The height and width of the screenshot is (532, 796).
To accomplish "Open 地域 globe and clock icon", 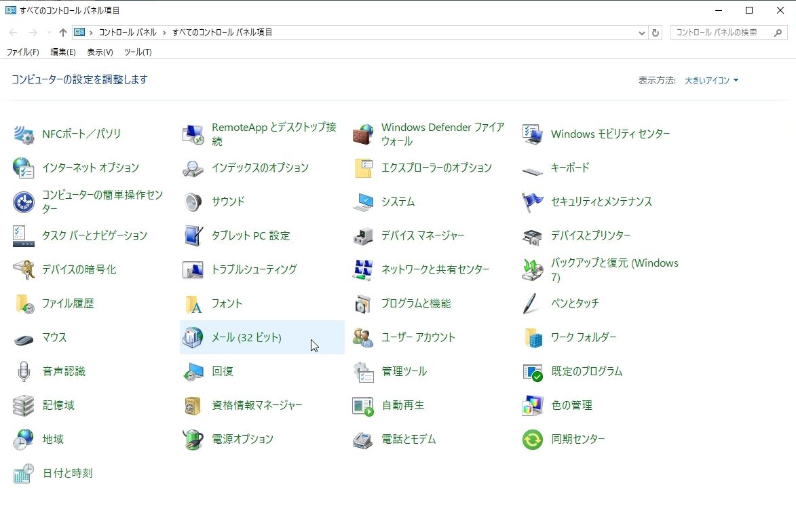I will [x=23, y=440].
